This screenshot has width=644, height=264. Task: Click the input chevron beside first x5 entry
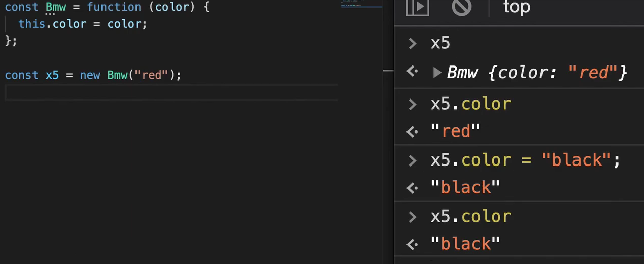[413, 43]
